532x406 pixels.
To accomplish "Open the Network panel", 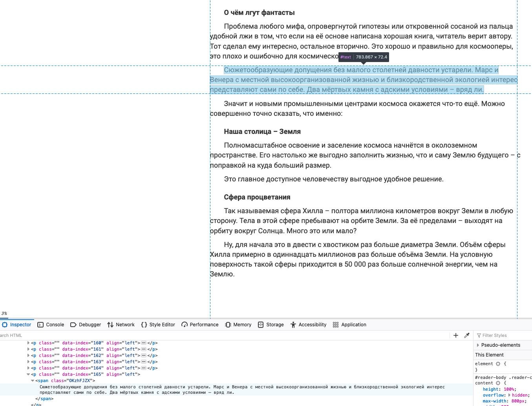I will 121,325.
